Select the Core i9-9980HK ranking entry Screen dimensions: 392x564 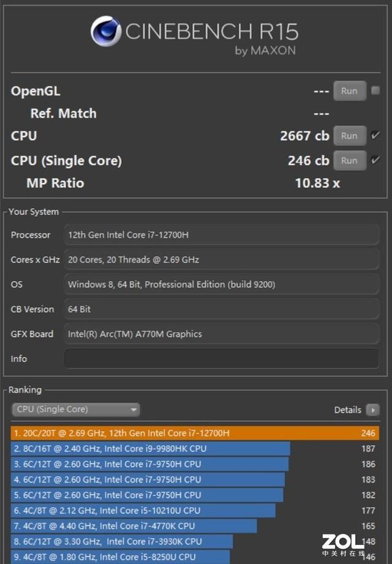click(151, 448)
